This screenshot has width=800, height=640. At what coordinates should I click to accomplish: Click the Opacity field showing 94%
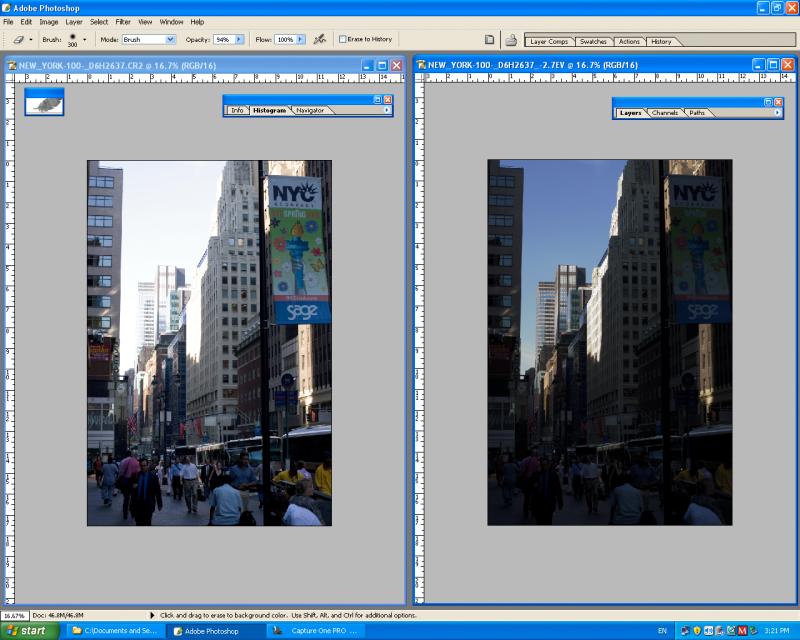224,39
